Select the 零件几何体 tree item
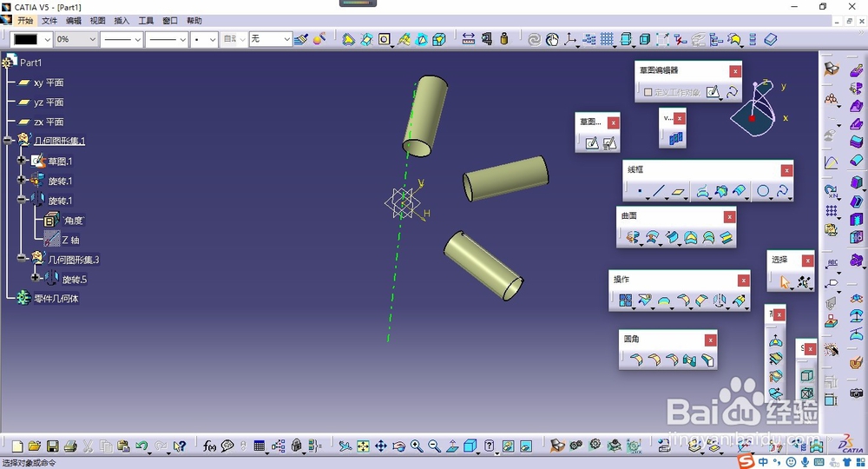This screenshot has width=868, height=469. 56,299
